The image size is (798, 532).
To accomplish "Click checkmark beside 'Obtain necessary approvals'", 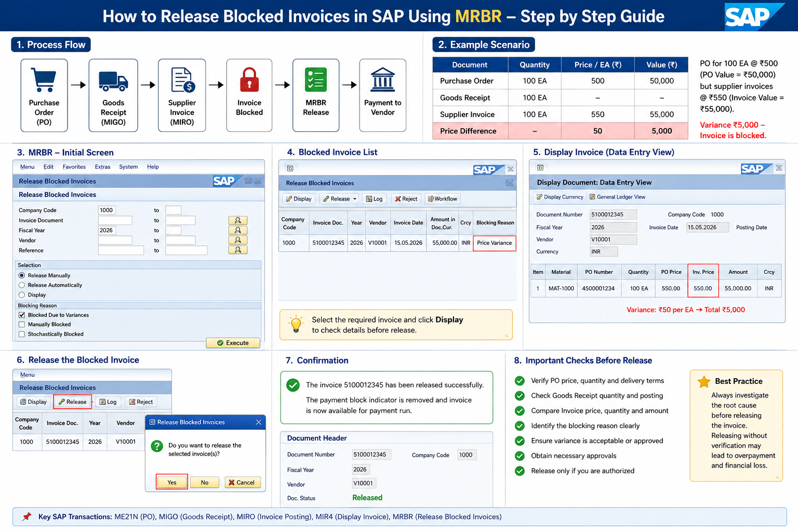I will [520, 456].
